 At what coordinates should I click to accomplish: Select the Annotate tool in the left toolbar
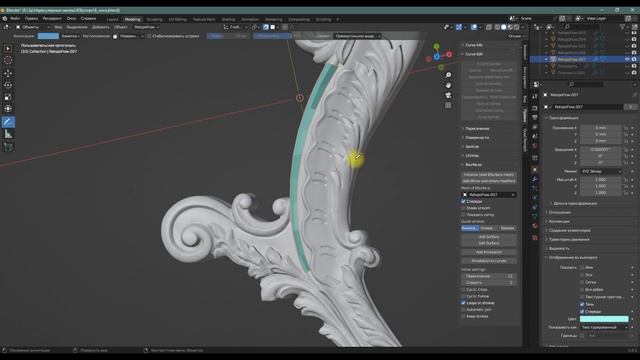pyautogui.click(x=8, y=122)
